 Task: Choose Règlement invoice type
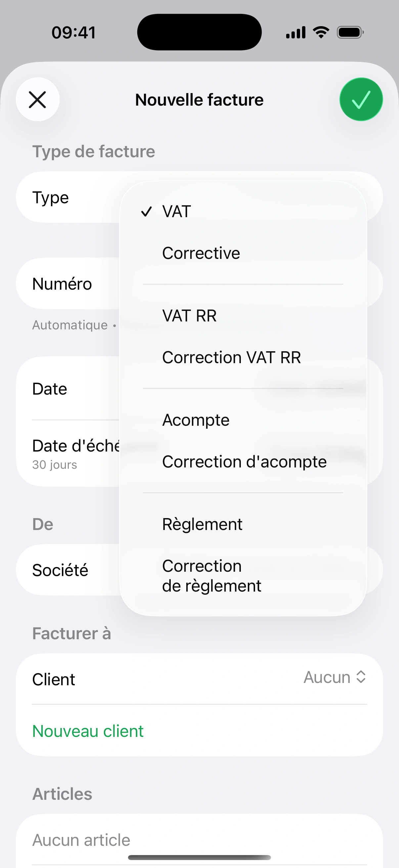click(x=202, y=524)
